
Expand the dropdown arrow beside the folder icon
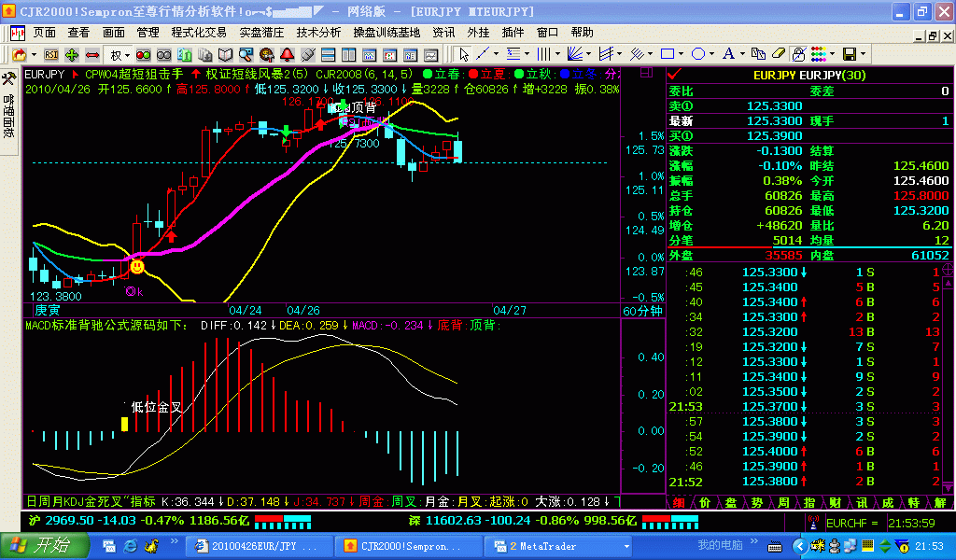(x=34, y=55)
